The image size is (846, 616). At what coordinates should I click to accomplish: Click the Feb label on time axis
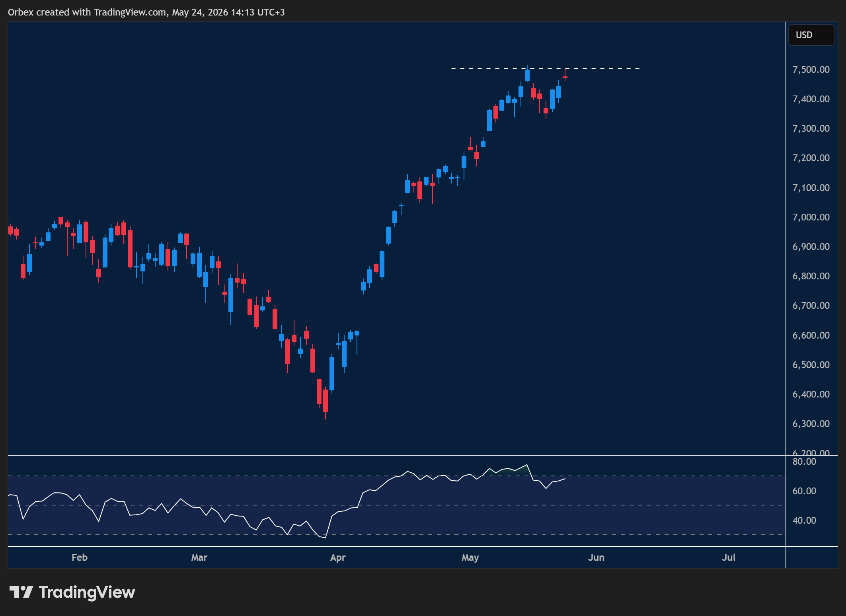[80, 558]
